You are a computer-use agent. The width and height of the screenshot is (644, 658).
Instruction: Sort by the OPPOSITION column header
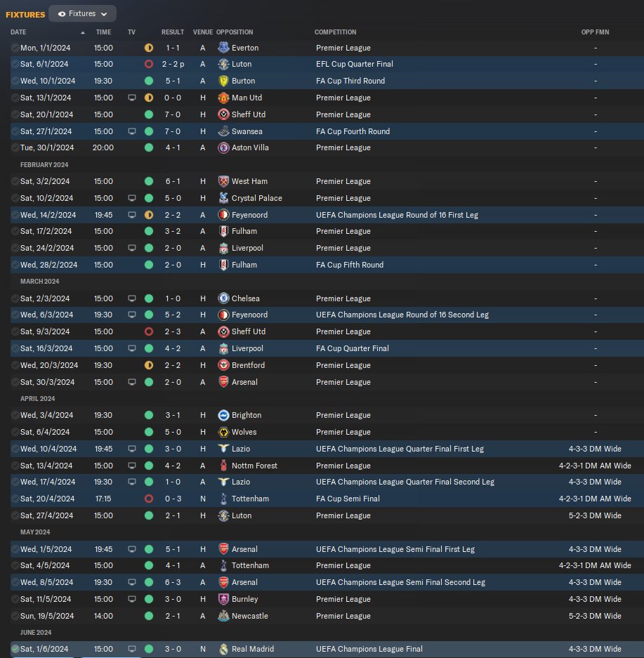(235, 32)
